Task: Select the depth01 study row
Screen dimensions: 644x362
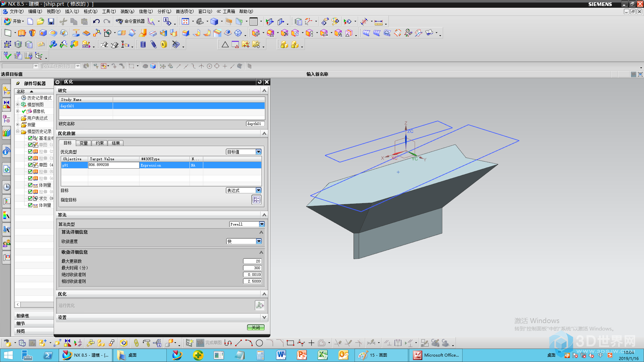Action: 162,106
